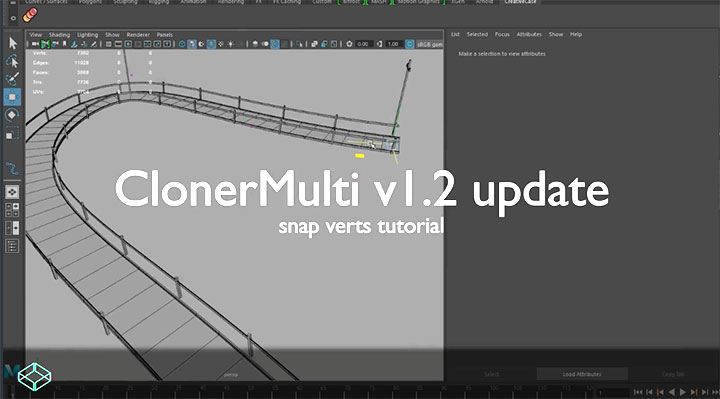
Task: Click the exposure value field showing 0.00
Action: (x=363, y=44)
